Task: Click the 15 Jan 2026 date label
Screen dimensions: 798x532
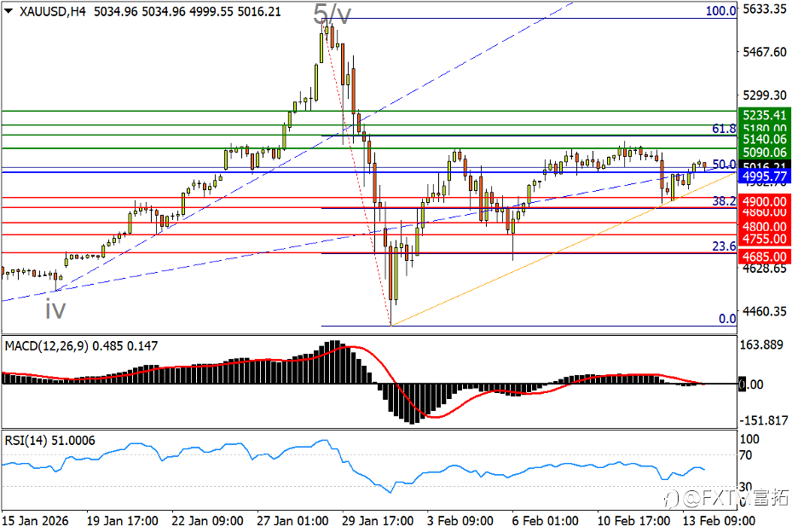Action: pos(35,521)
